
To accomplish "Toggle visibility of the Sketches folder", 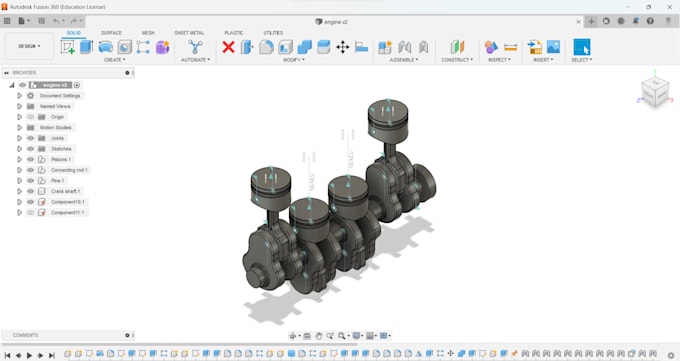I will click(x=30, y=149).
